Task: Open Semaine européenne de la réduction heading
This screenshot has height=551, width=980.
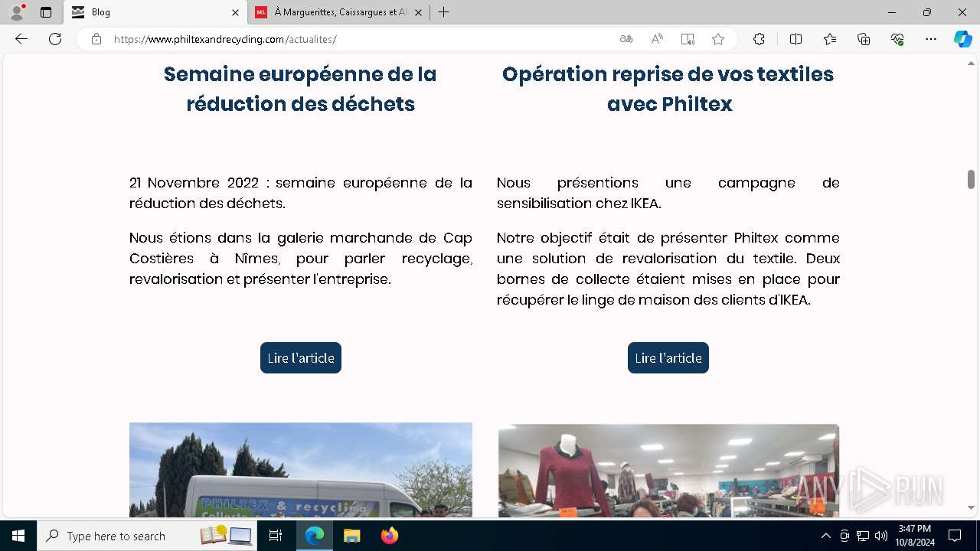Action: click(300, 89)
